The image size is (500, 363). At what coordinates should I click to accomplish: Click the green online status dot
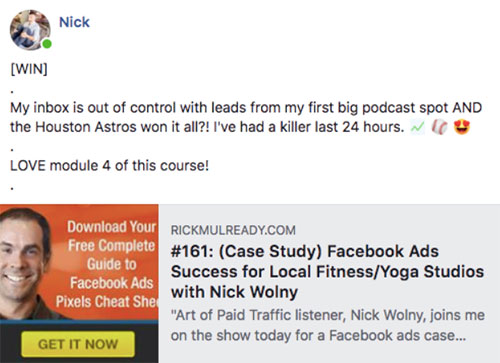pos(47,44)
